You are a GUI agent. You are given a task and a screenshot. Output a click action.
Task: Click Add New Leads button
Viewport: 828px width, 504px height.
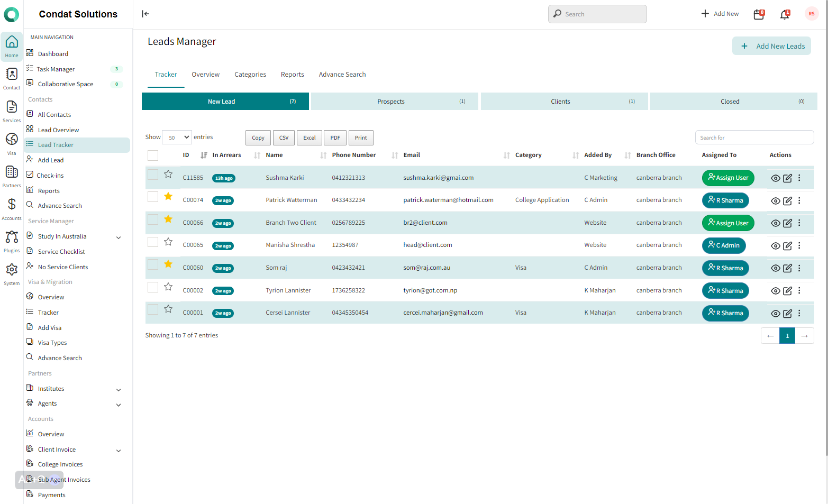click(x=771, y=46)
